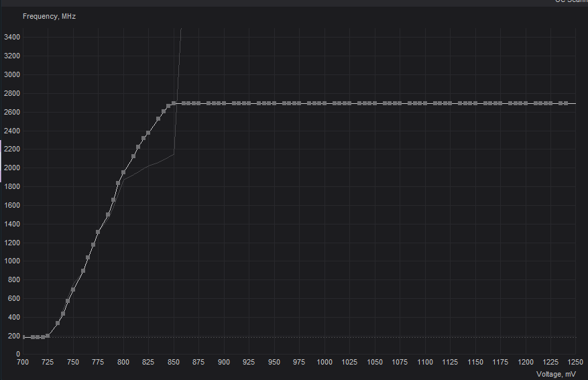Select the flat-line curve point at 1000 mV

pos(325,104)
